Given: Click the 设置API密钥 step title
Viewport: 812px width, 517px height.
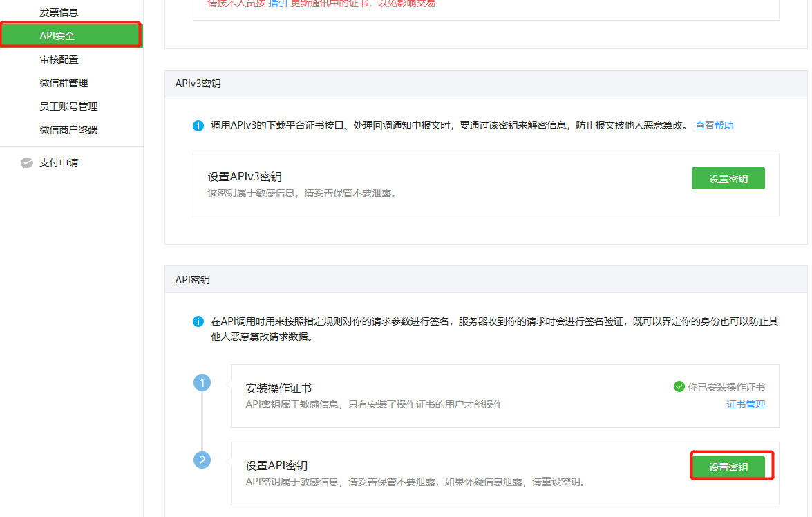Looking at the screenshot, I should pyautogui.click(x=276, y=465).
